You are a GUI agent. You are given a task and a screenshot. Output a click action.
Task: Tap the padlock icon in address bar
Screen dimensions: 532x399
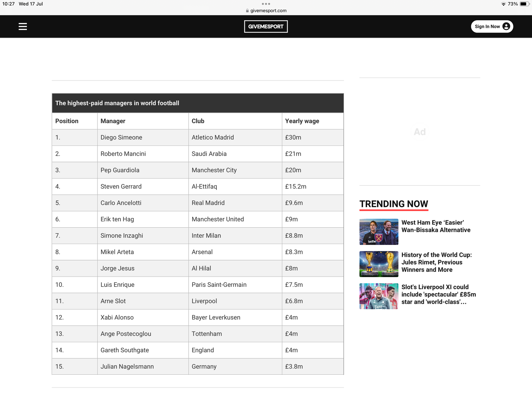pyautogui.click(x=247, y=11)
